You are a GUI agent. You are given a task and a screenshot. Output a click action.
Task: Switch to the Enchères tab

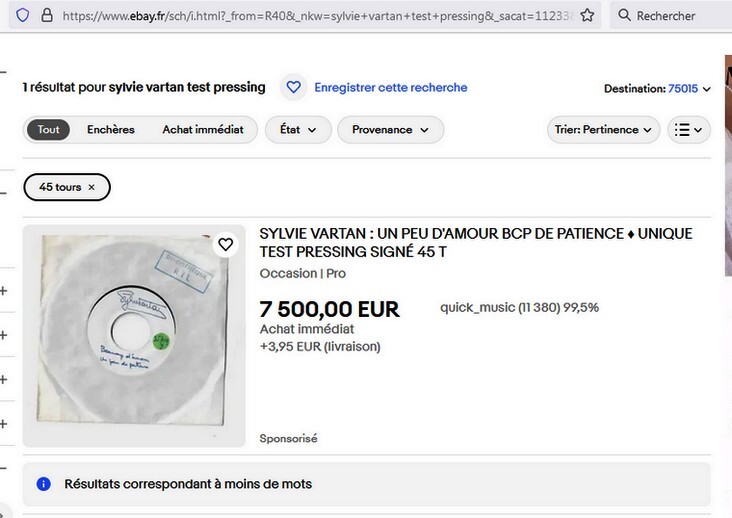[110, 130]
